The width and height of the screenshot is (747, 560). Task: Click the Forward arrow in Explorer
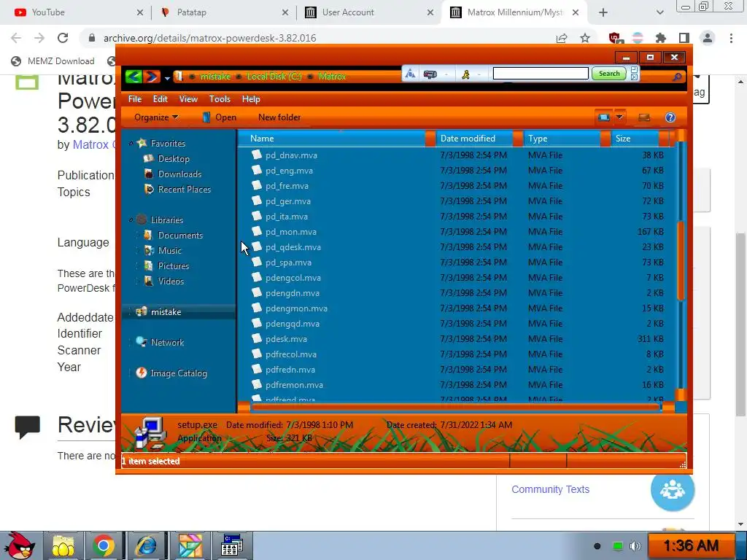(x=152, y=76)
